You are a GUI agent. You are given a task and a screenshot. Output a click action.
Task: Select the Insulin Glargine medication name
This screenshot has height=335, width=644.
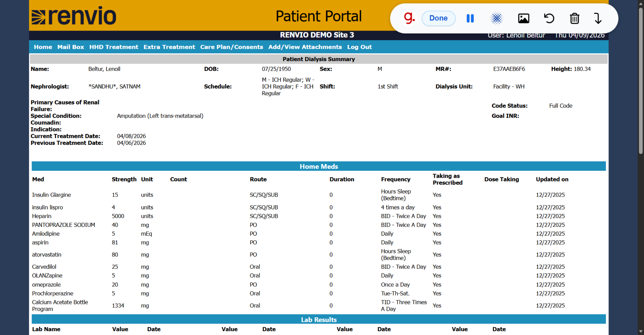(x=52, y=195)
